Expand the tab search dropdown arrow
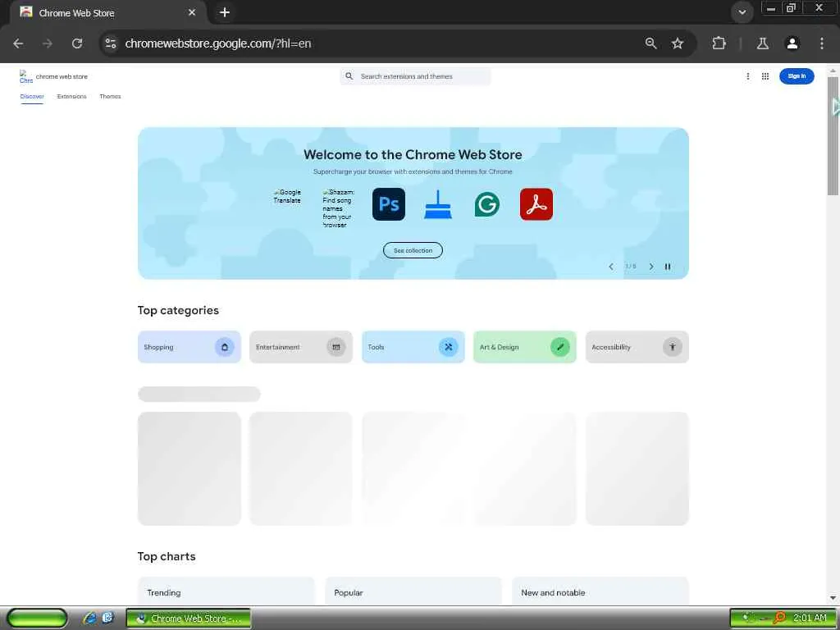The height and width of the screenshot is (630, 840). (x=742, y=12)
